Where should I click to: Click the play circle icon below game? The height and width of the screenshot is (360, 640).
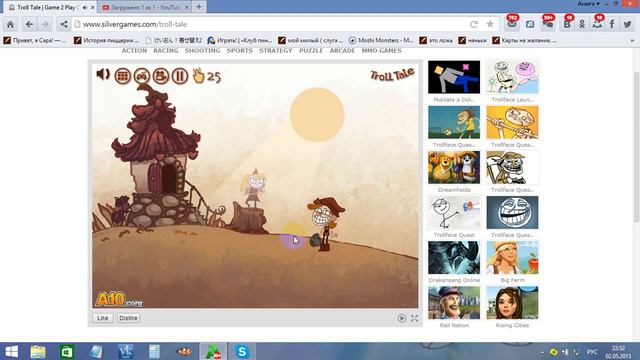coord(402,318)
